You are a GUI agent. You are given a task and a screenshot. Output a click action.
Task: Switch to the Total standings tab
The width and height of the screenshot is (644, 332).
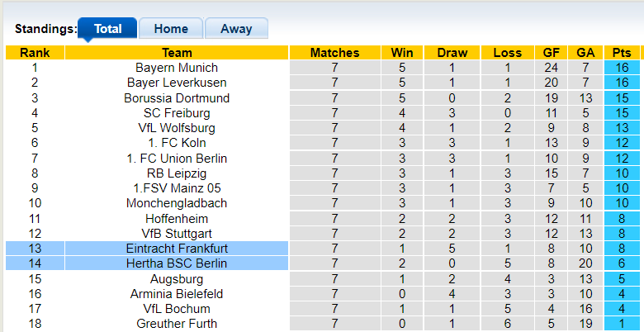coord(107,28)
